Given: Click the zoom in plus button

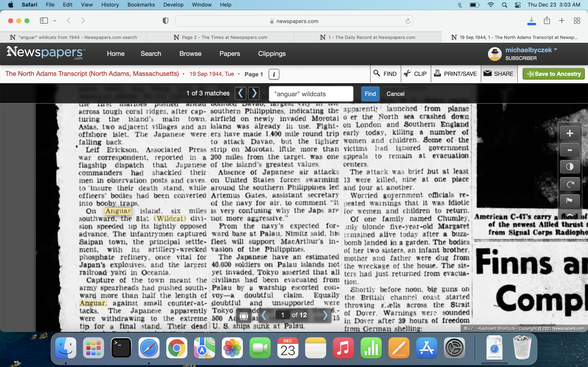Looking at the screenshot, I should click(570, 133).
